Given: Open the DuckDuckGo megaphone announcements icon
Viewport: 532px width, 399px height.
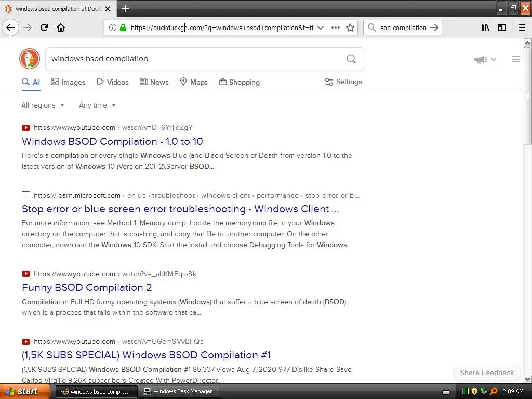Looking at the screenshot, I should (481, 60).
